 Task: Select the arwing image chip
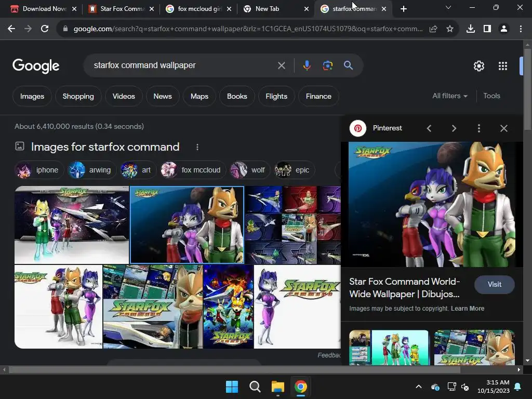pyautogui.click(x=92, y=170)
